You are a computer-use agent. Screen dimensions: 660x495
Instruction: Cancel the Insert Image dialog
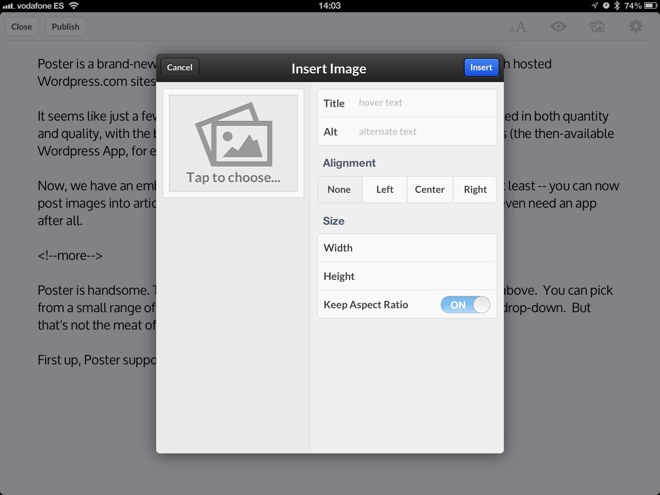tap(180, 68)
